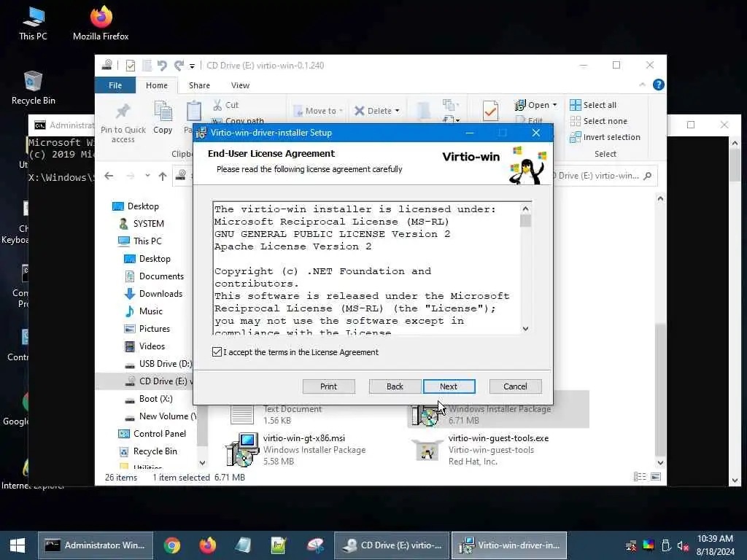Click Properties icon in Quick Access Toolbar
747x560 pixels.
(x=130, y=65)
